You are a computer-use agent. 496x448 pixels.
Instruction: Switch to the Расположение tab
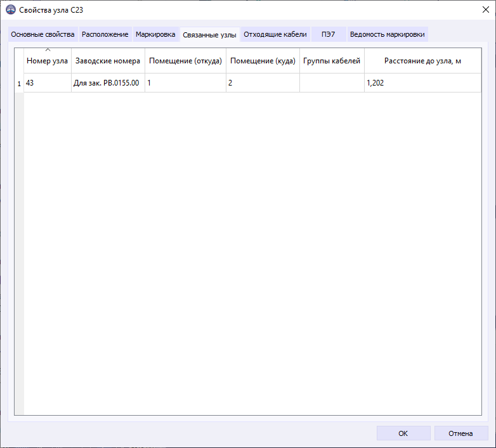105,34
